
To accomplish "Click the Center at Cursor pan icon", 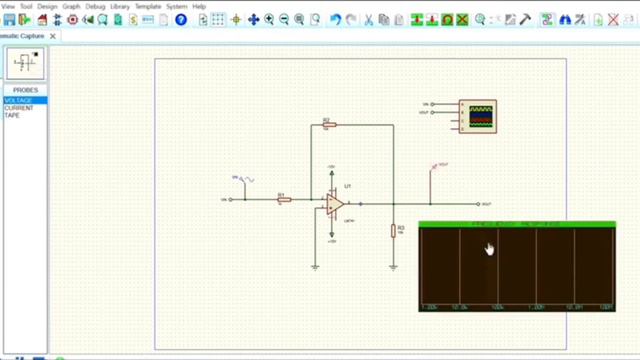I will pyautogui.click(x=253, y=20).
